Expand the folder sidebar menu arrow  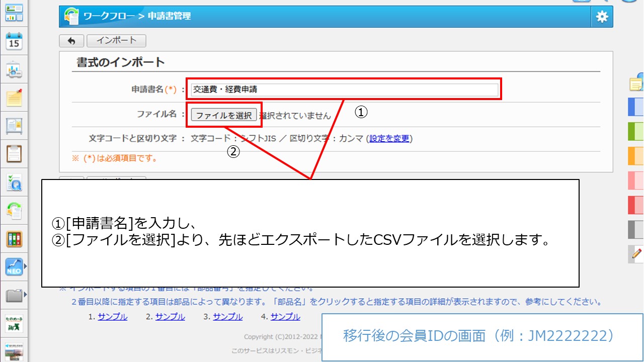pos(25,294)
